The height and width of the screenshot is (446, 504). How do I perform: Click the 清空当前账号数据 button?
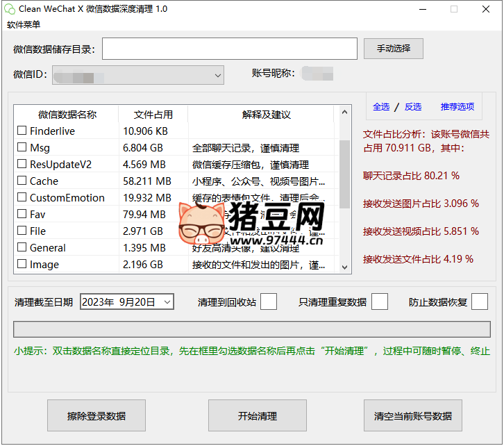[413, 415]
